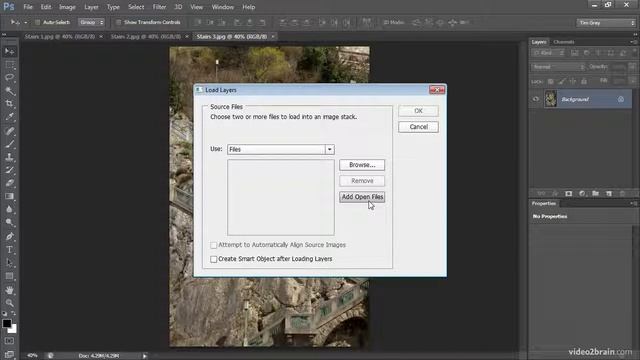The image size is (640, 360).
Task: Click the OK button in Load Layers
Action: pyautogui.click(x=418, y=111)
